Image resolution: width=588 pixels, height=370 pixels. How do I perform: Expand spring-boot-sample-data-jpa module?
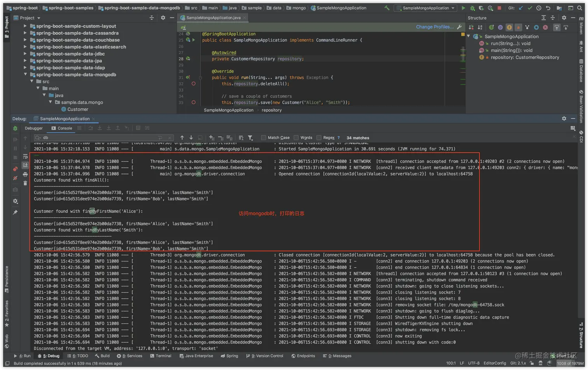pos(25,61)
